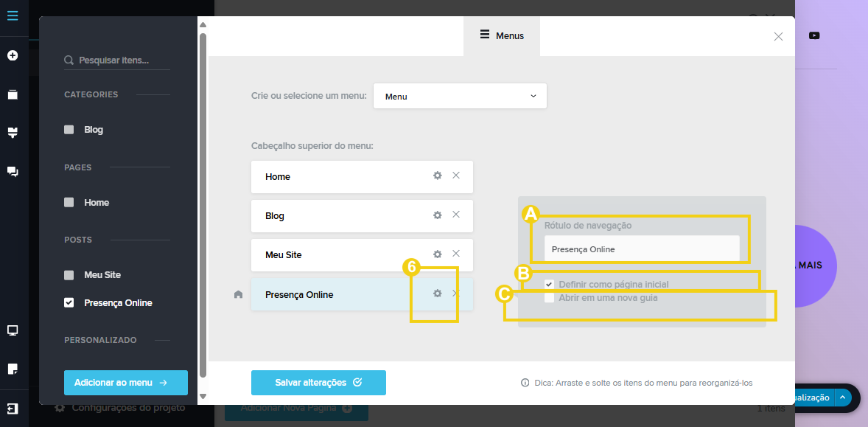Viewport: 868px width, 427px height.
Task: Open the comments icon in left sidebar
Action: coord(13,171)
